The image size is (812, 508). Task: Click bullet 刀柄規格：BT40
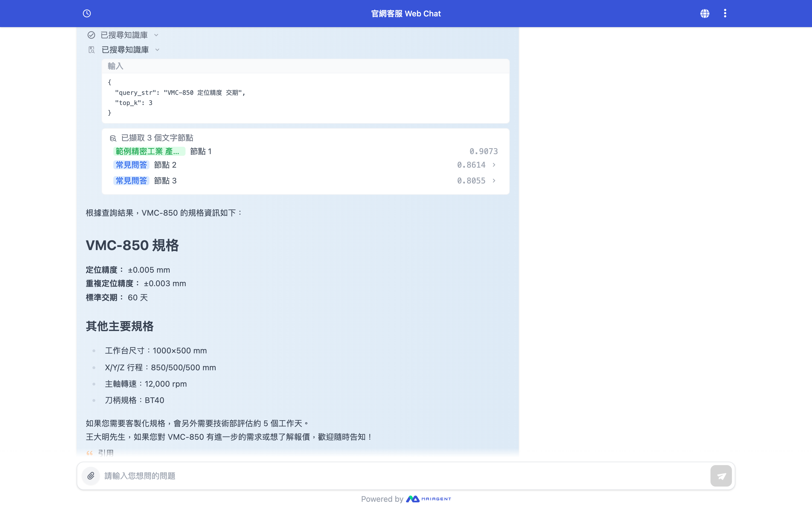pos(134,400)
